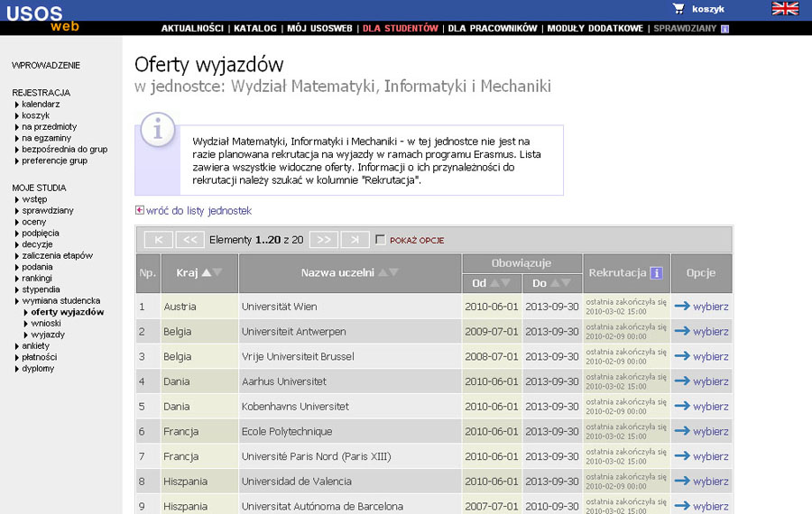812x514 pixels.
Task: Open the kalendarz sidebar link
Action: tap(41, 104)
